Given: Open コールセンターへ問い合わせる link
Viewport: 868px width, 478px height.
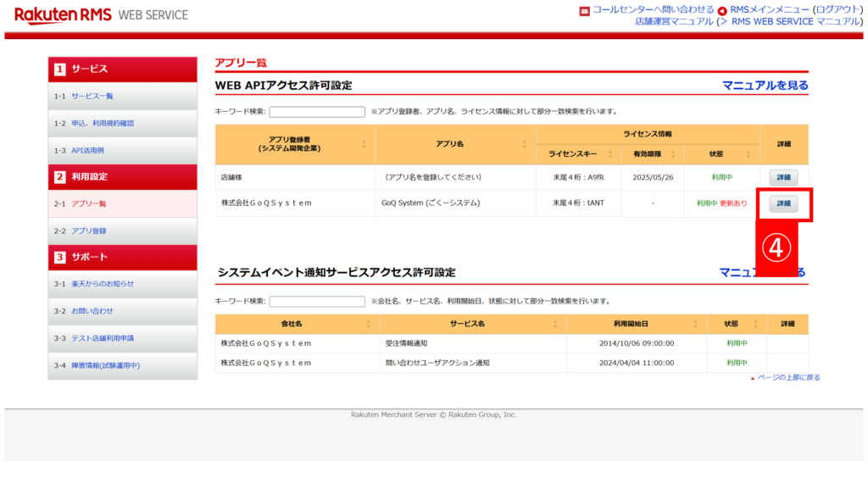Looking at the screenshot, I should [654, 10].
